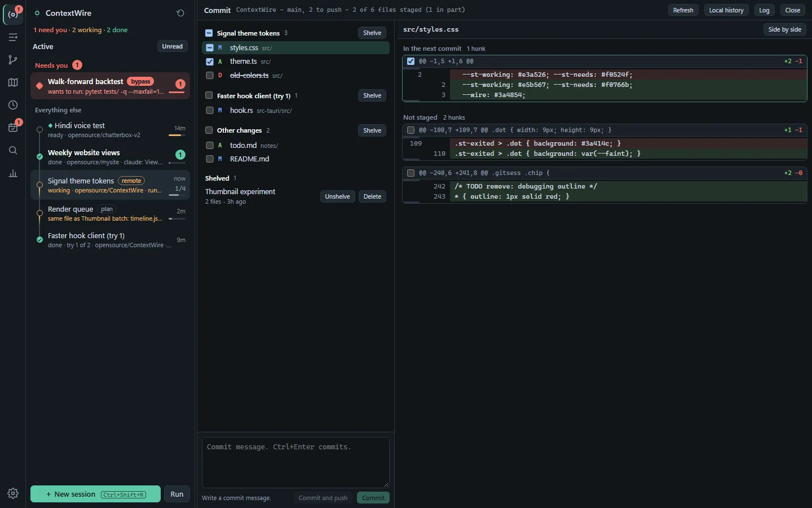Image resolution: width=812 pixels, height=508 pixels.
Task: Click the Commit button
Action: click(373, 498)
